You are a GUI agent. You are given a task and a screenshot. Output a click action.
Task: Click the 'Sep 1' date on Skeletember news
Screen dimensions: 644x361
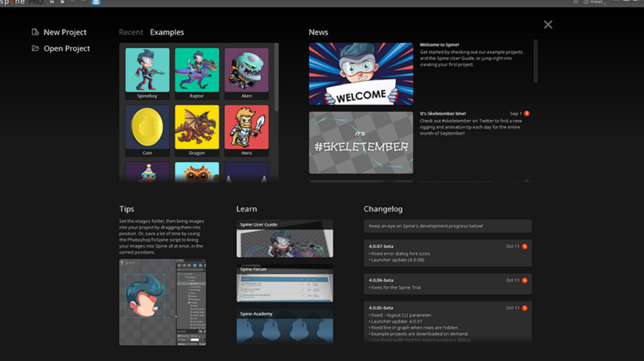click(516, 113)
